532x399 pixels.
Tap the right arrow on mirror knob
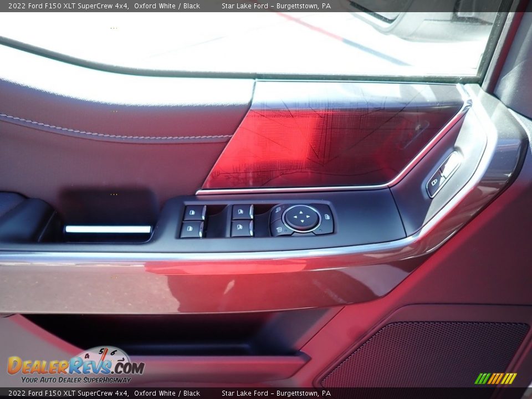click(x=309, y=217)
